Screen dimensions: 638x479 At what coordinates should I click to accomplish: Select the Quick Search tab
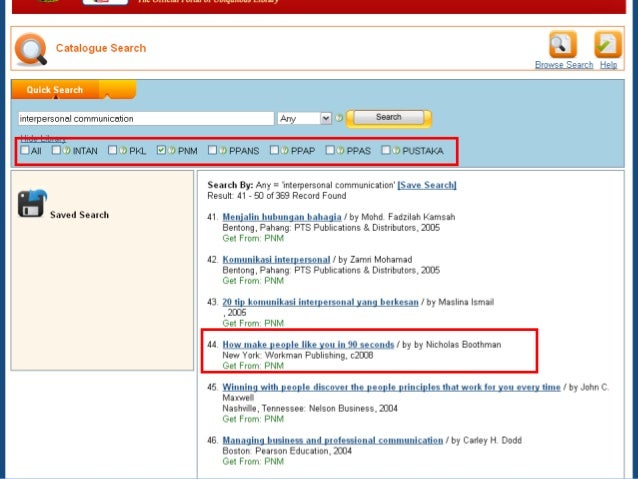(55, 90)
